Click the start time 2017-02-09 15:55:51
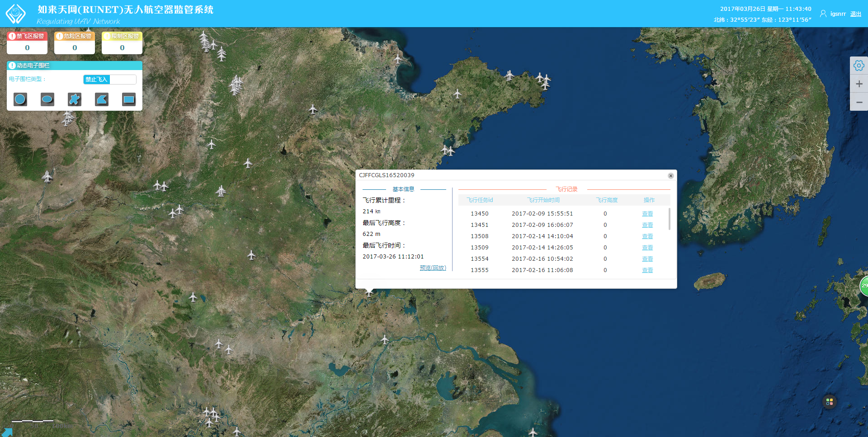 tap(542, 214)
